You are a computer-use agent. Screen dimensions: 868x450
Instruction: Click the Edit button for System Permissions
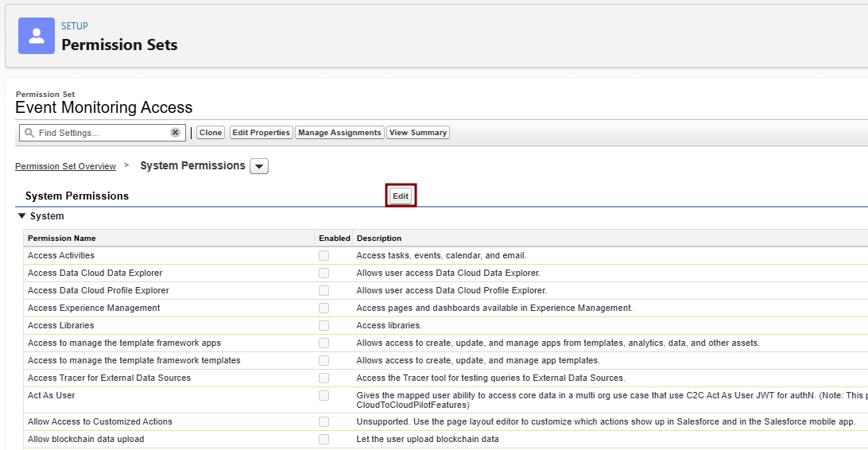(401, 196)
